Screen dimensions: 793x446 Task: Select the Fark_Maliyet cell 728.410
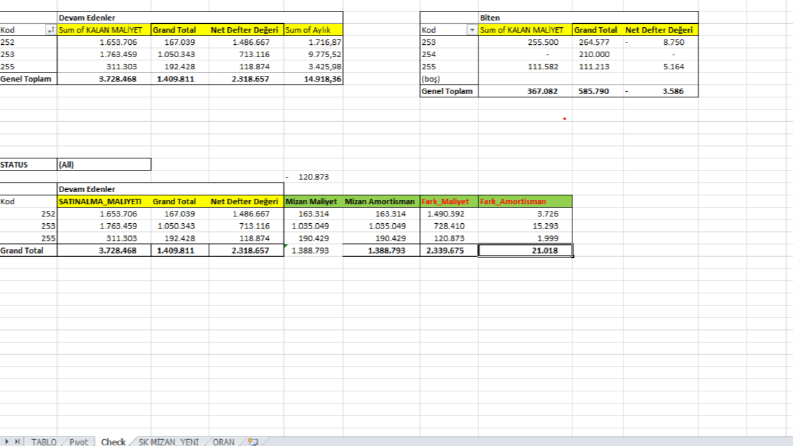(449, 226)
